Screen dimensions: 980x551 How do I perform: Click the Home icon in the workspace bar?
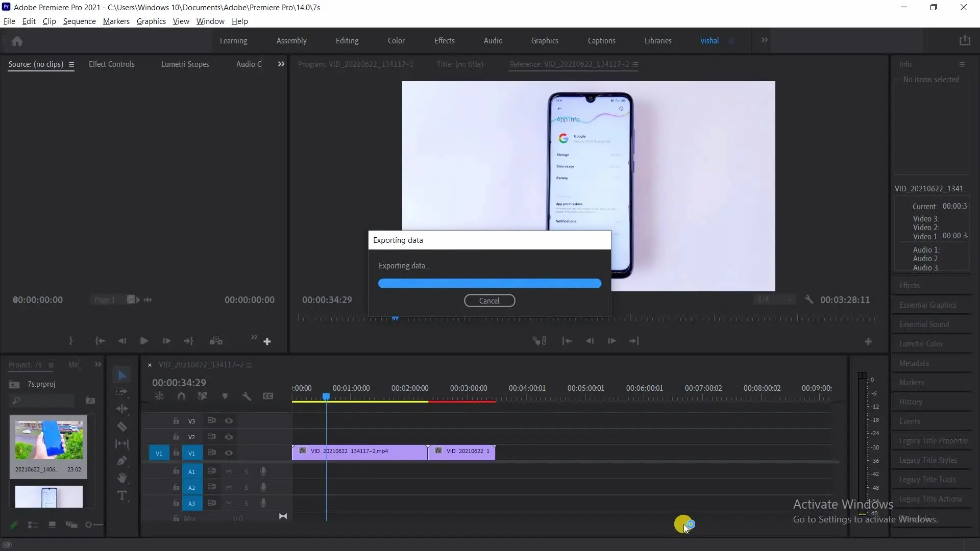coord(17,41)
